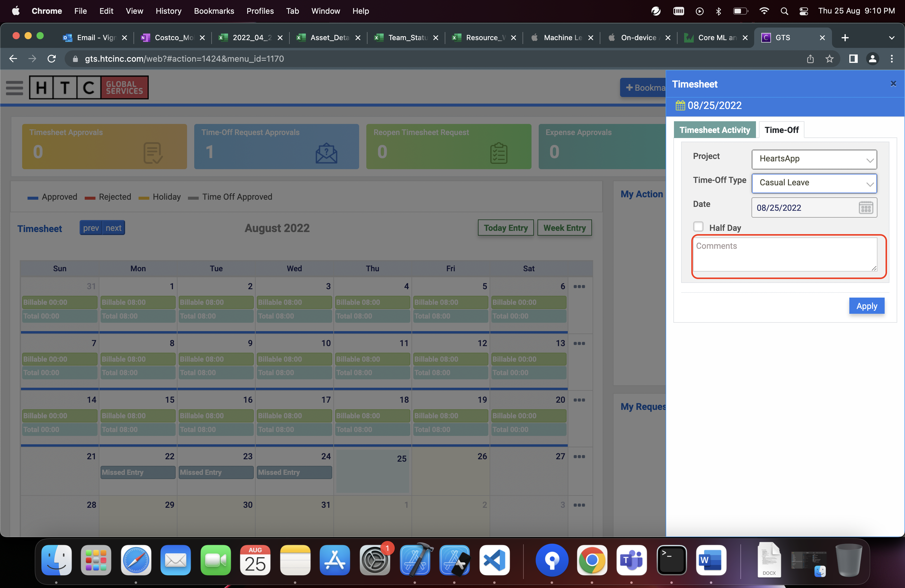Open the Bookmarks menu in menu bar
905x588 pixels.
pos(214,11)
